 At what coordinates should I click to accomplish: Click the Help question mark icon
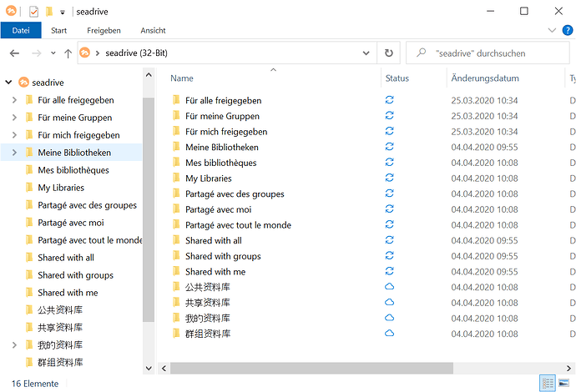[x=568, y=30]
